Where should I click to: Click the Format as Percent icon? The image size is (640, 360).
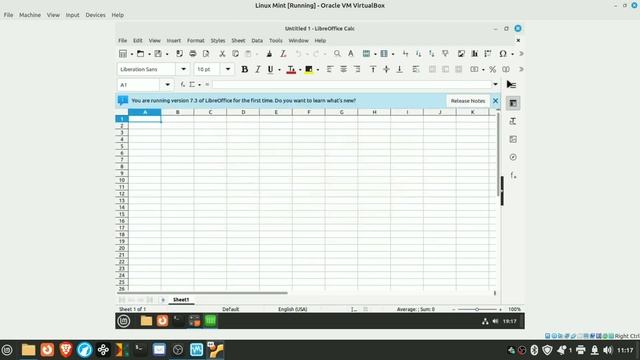(493, 69)
